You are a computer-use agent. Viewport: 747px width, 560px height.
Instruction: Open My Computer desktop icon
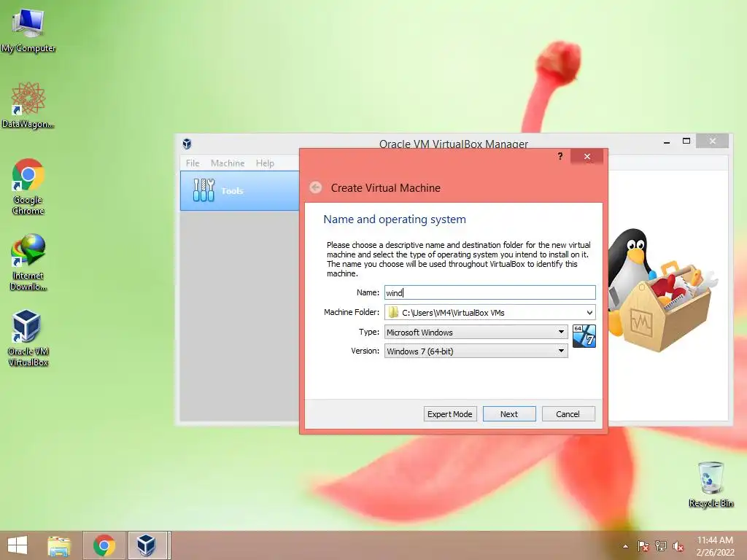(x=28, y=31)
